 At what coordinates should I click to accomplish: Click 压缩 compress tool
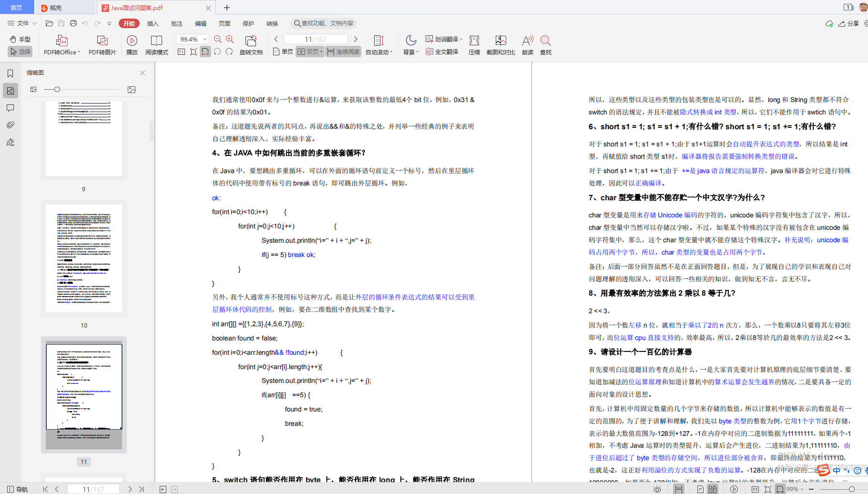point(474,45)
